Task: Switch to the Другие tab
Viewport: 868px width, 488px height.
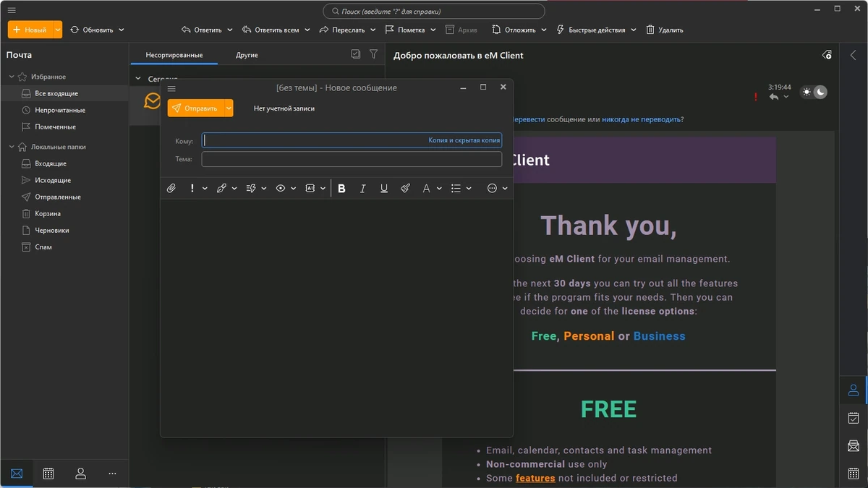Action: click(247, 55)
